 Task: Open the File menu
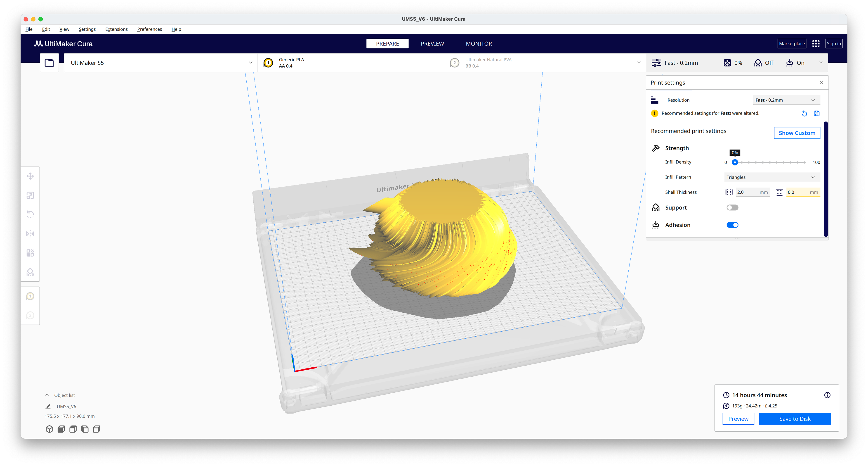click(29, 29)
